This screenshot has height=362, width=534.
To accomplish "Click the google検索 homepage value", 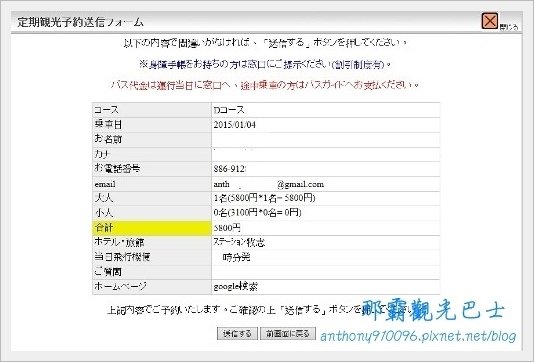I will (235, 287).
